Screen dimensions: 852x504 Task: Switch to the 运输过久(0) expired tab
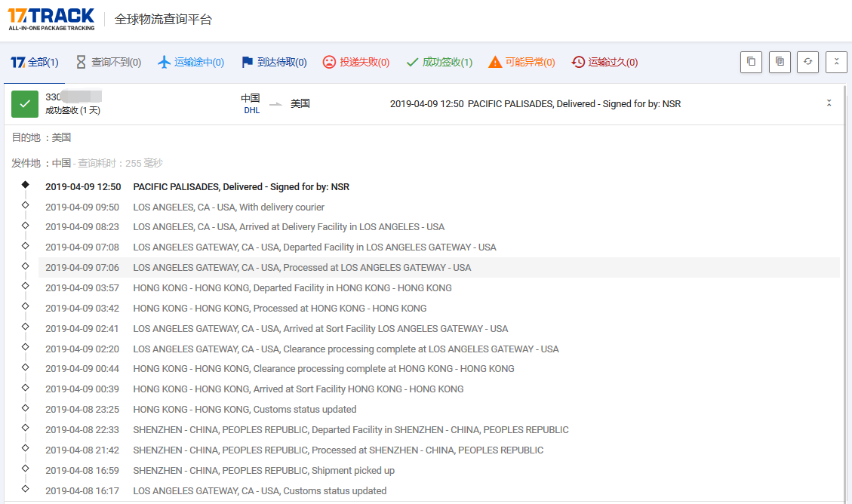click(x=604, y=63)
